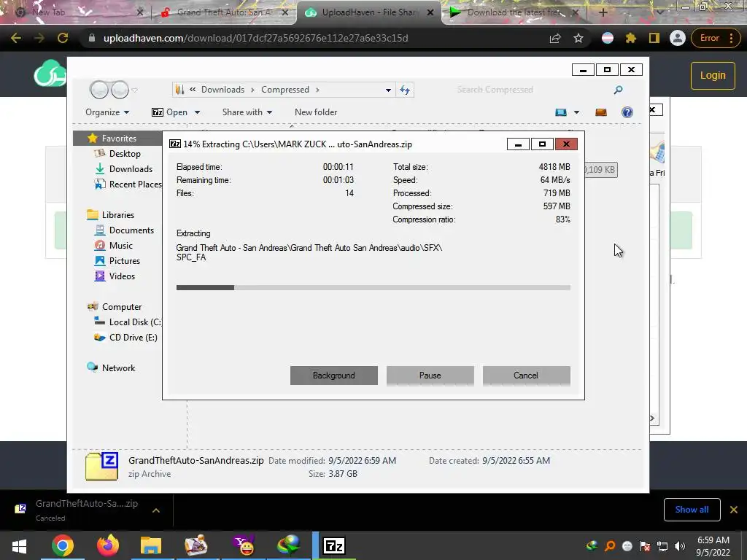Open the Chrome profile avatar

tap(678, 38)
